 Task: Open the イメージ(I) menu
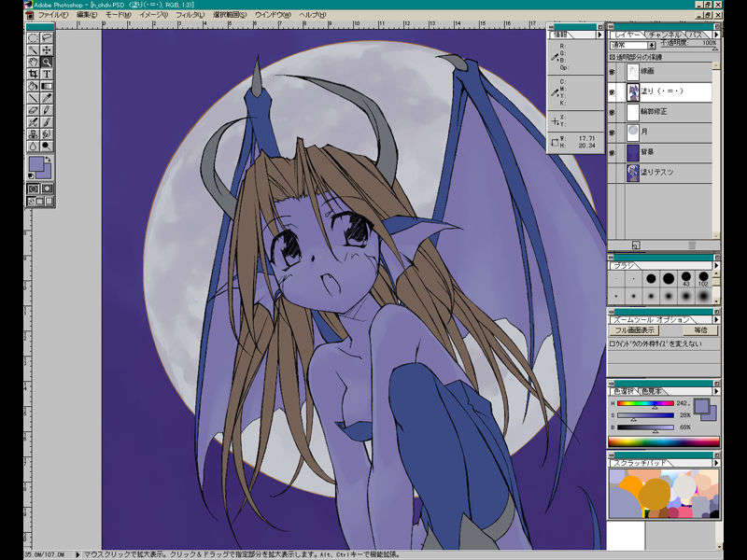(153, 15)
